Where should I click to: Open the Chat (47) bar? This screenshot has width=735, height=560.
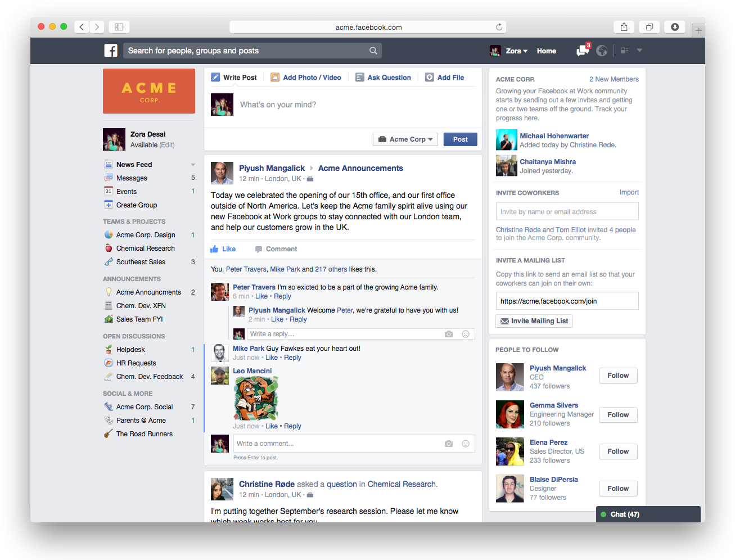(x=648, y=514)
